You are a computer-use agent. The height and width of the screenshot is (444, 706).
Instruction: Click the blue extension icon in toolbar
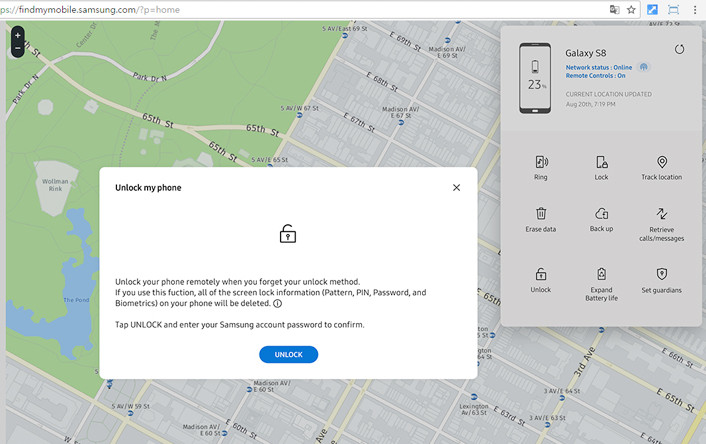tap(652, 9)
